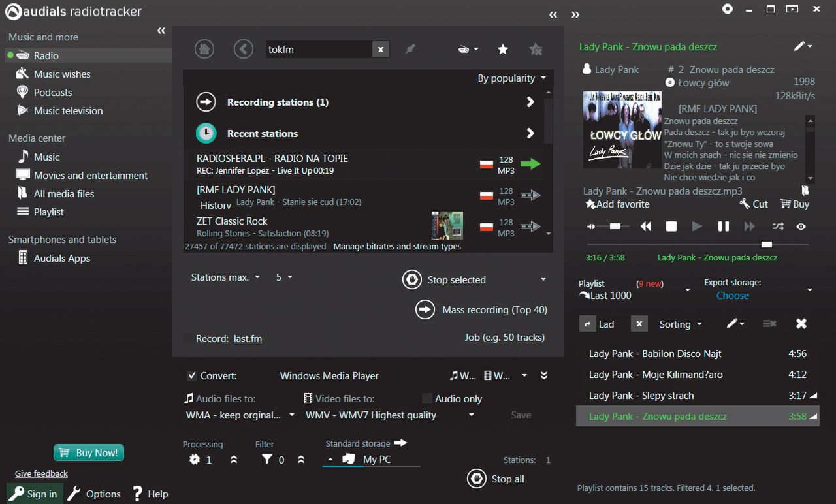Select the ZET Classic Rock album thumbnail
This screenshot has width=836, height=504.
coord(447,225)
